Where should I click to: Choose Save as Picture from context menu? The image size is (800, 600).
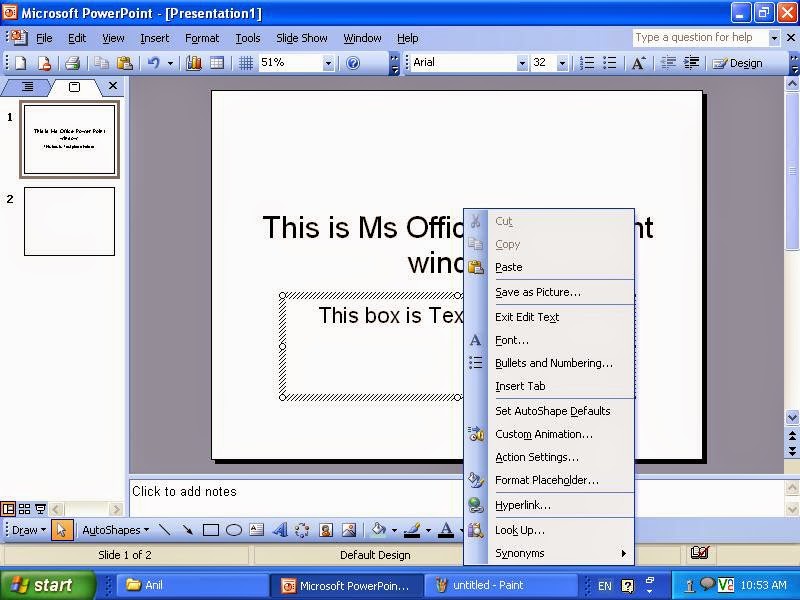point(549,292)
